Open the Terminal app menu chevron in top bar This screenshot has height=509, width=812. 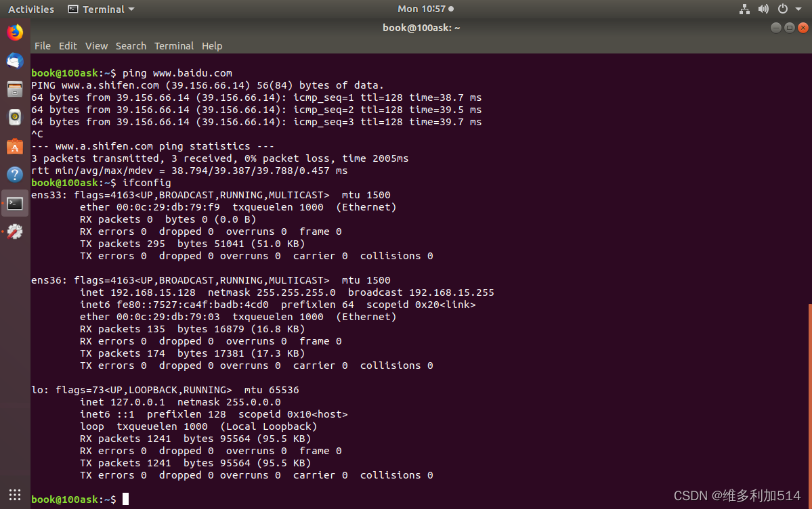tap(131, 9)
